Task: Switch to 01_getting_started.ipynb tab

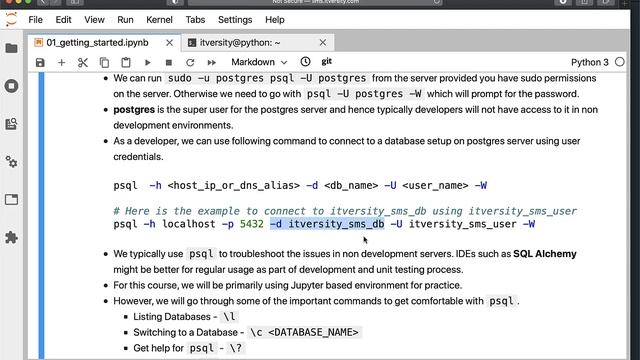Action: click(x=97, y=42)
